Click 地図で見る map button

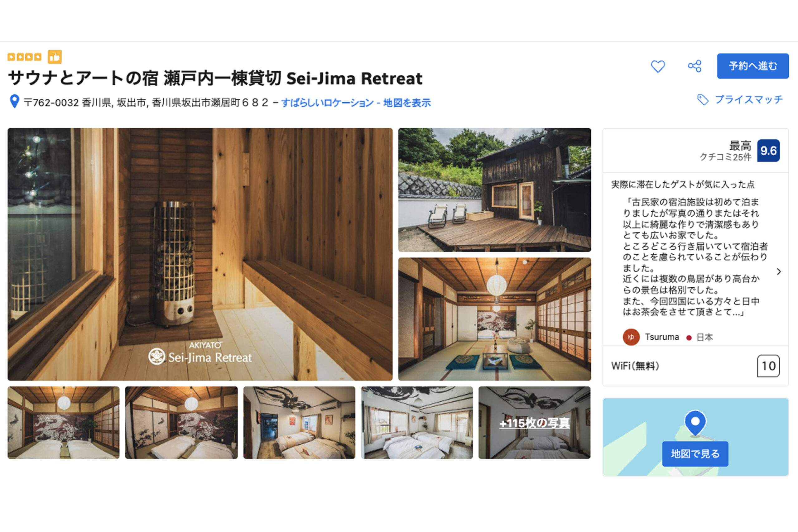click(x=695, y=454)
